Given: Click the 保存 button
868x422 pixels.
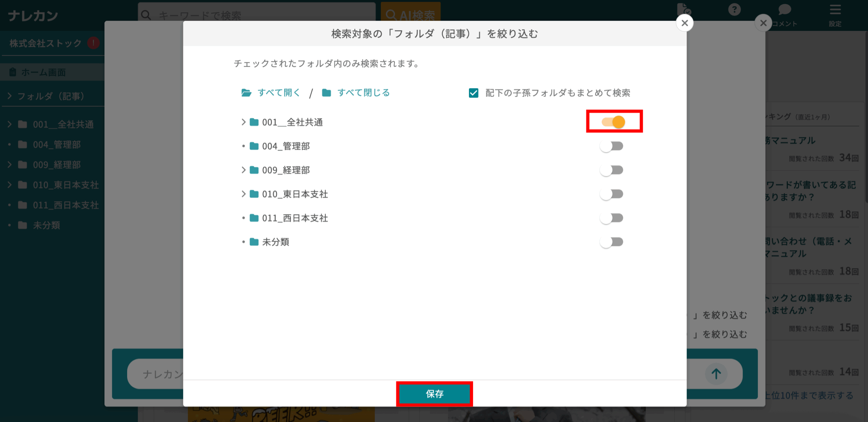Looking at the screenshot, I should (x=435, y=394).
